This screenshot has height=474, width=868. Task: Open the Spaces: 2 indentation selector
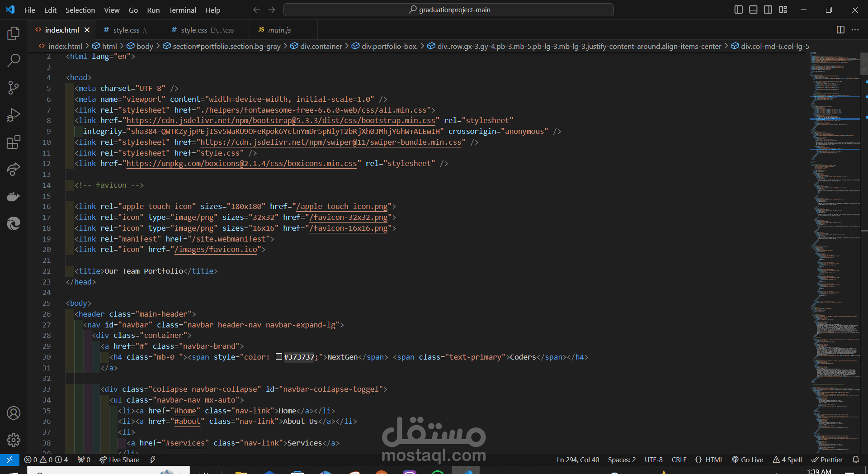tap(622, 460)
